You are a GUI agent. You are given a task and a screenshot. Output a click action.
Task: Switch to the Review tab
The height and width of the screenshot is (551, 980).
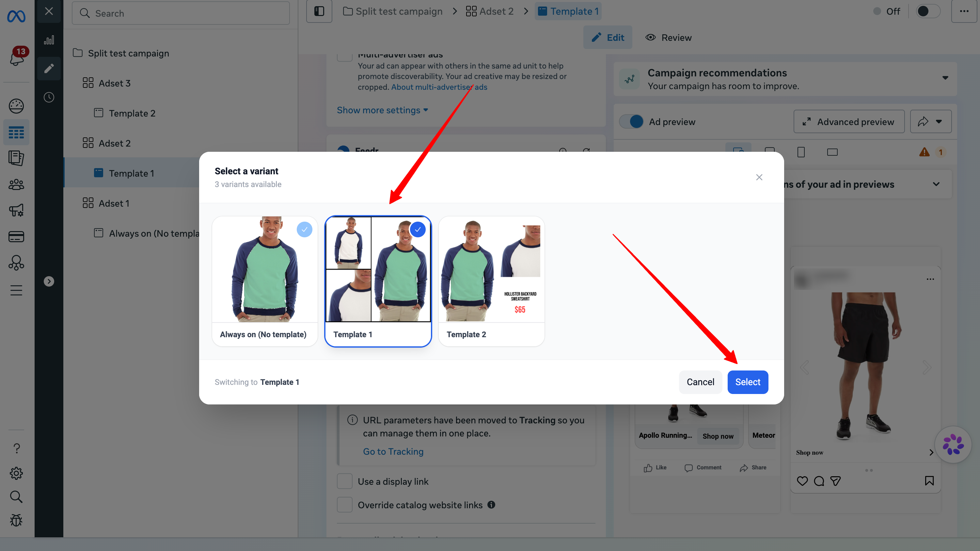(669, 37)
